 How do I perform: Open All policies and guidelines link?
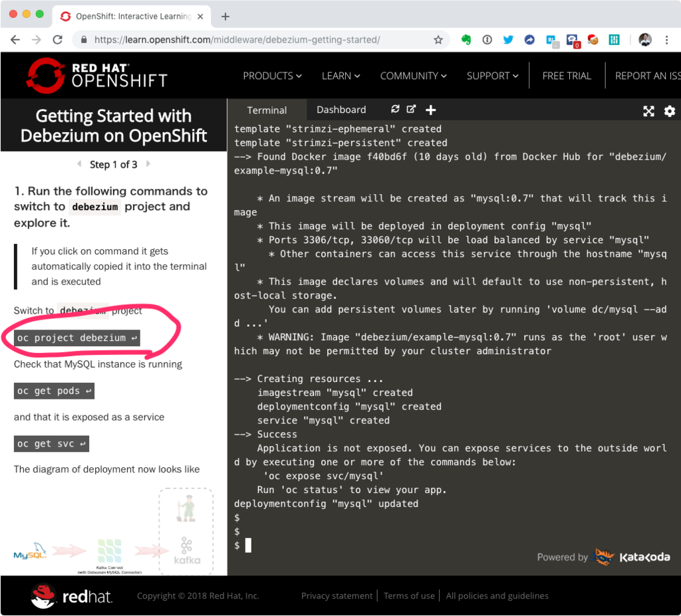click(497, 595)
